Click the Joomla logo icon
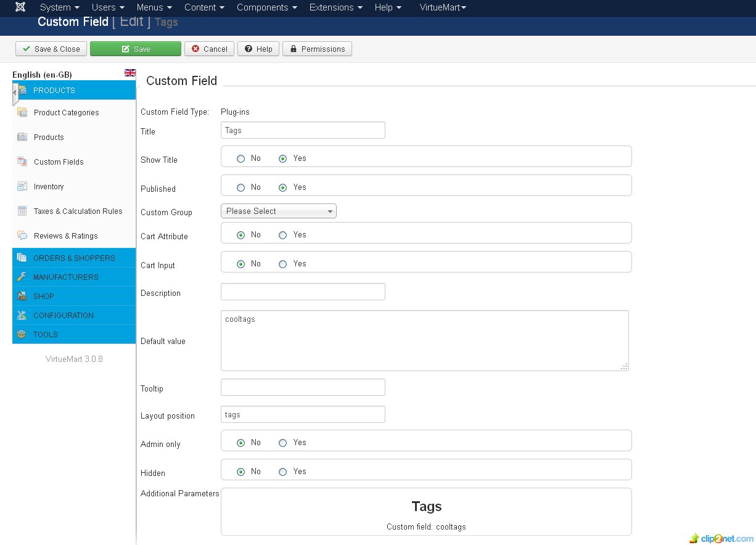 click(x=20, y=7)
